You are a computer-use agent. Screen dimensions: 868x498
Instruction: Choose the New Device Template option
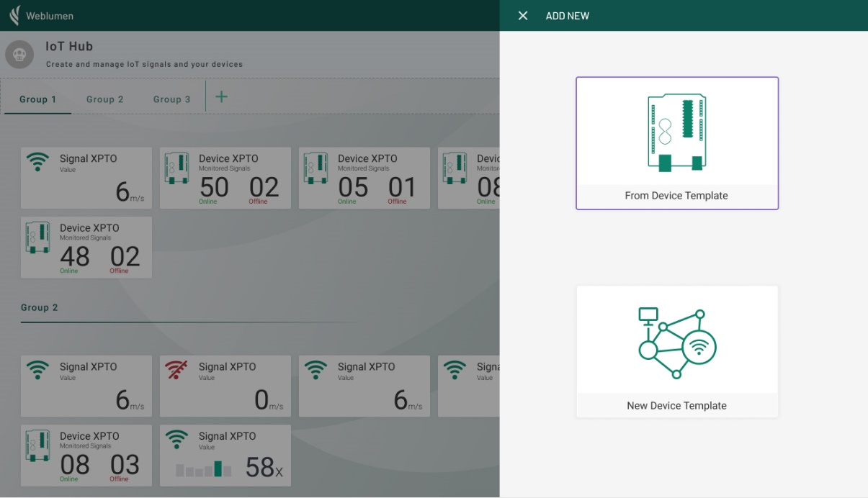tap(677, 352)
